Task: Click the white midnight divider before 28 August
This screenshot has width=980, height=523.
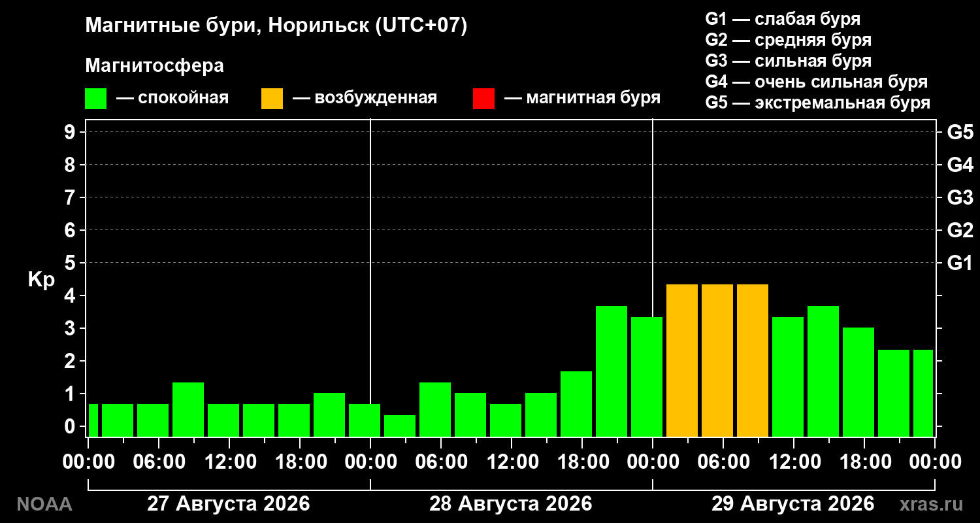Action: click(x=370, y=278)
